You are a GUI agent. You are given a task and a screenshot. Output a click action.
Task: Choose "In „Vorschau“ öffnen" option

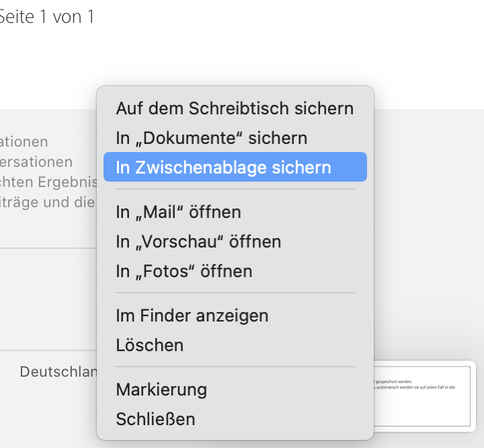(198, 241)
